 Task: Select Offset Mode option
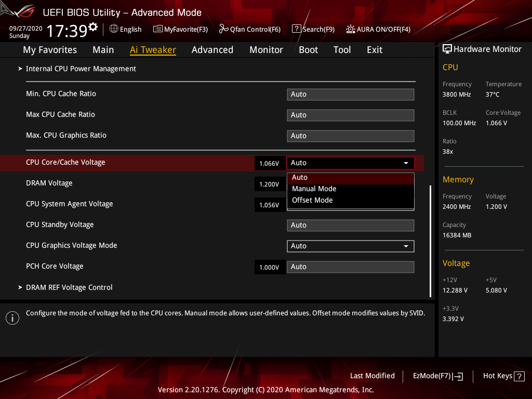coord(351,200)
